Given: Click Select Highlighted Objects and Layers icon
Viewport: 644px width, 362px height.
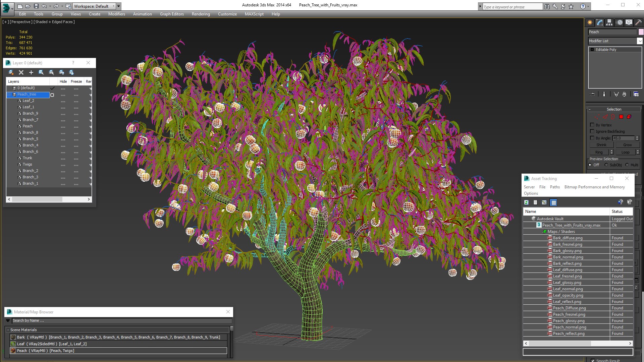Looking at the screenshot, I should (41, 72).
